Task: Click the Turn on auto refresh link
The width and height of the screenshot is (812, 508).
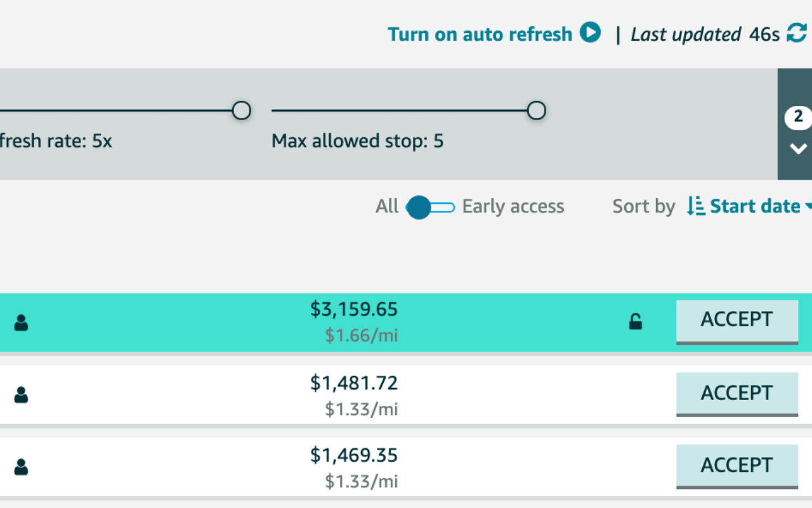Action: pyautogui.click(x=480, y=34)
